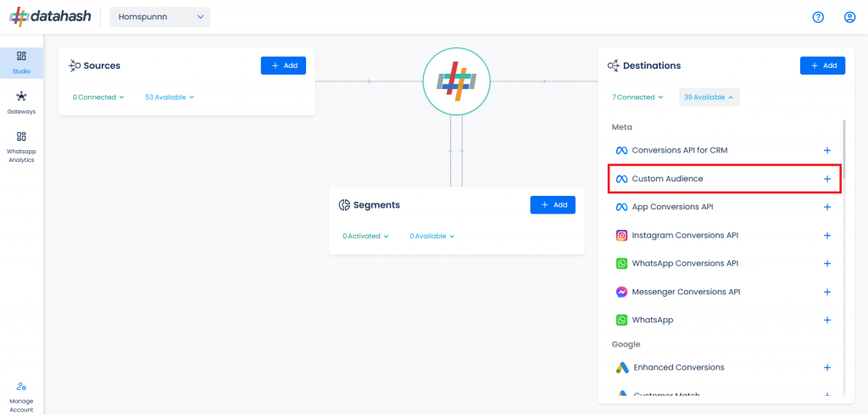Click the plus icon beside WhatsApp Conversions API
Image resolution: width=868 pixels, height=418 pixels.
(x=827, y=264)
